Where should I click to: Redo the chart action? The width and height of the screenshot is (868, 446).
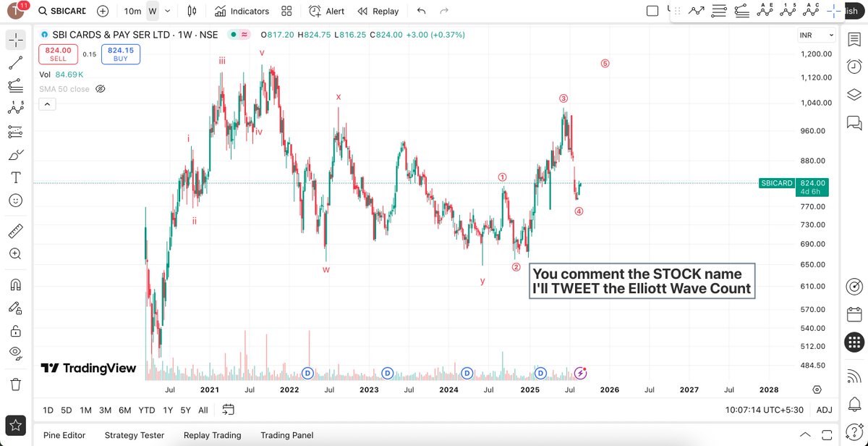pyautogui.click(x=444, y=11)
